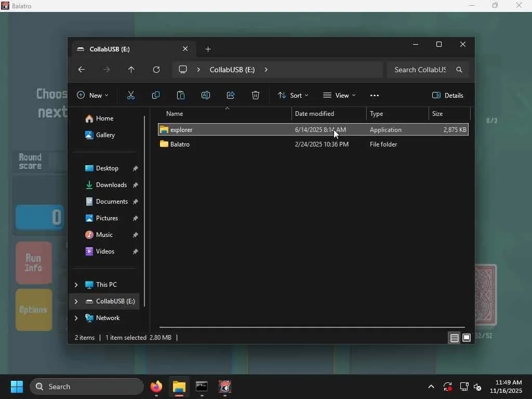Add a new Explorer tab

(x=208, y=49)
